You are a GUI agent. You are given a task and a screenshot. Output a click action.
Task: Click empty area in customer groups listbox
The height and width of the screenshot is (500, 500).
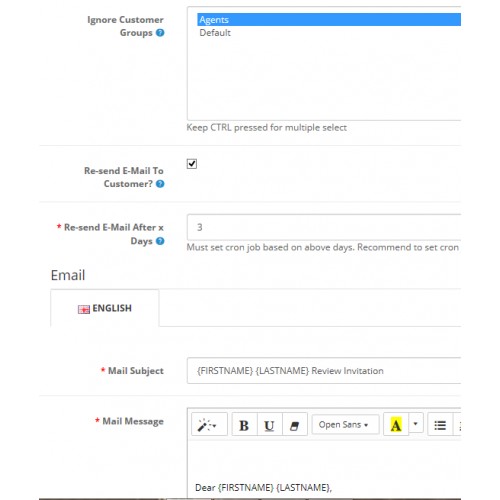point(324,80)
